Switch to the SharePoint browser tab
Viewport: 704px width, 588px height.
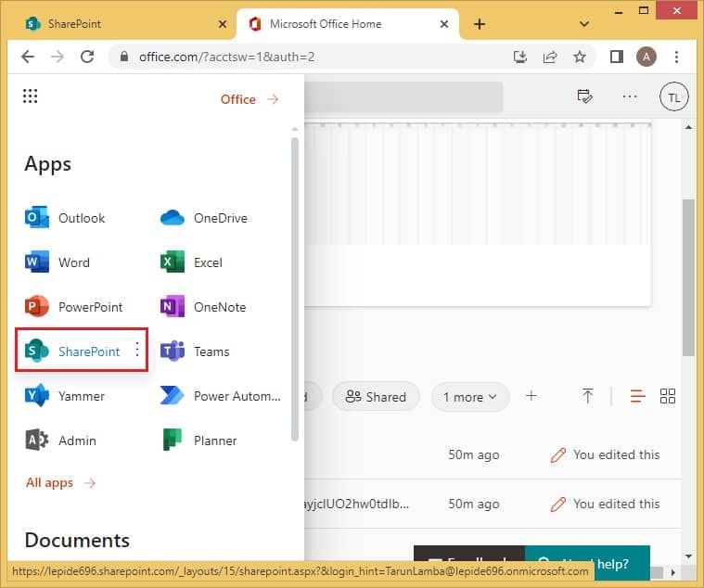coord(122,24)
